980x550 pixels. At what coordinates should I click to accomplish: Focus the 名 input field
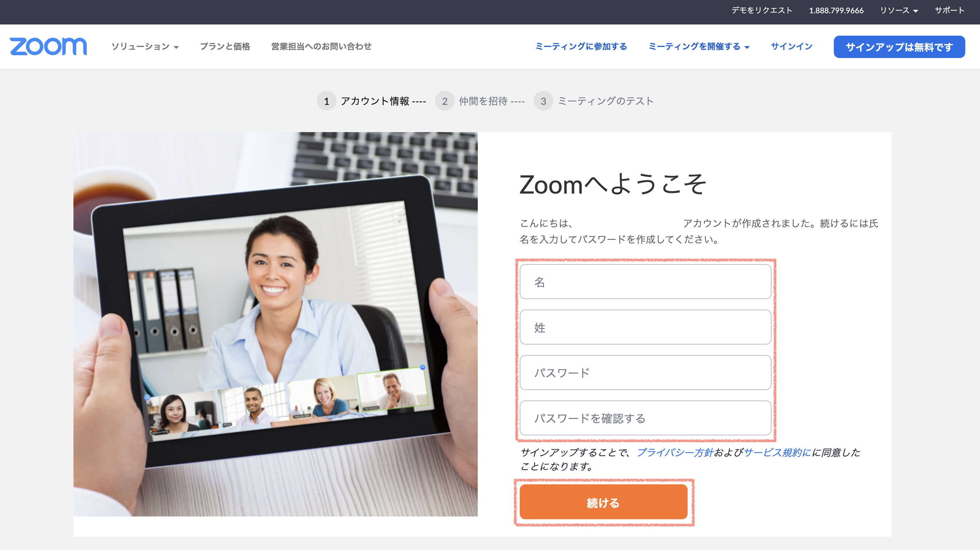point(645,282)
